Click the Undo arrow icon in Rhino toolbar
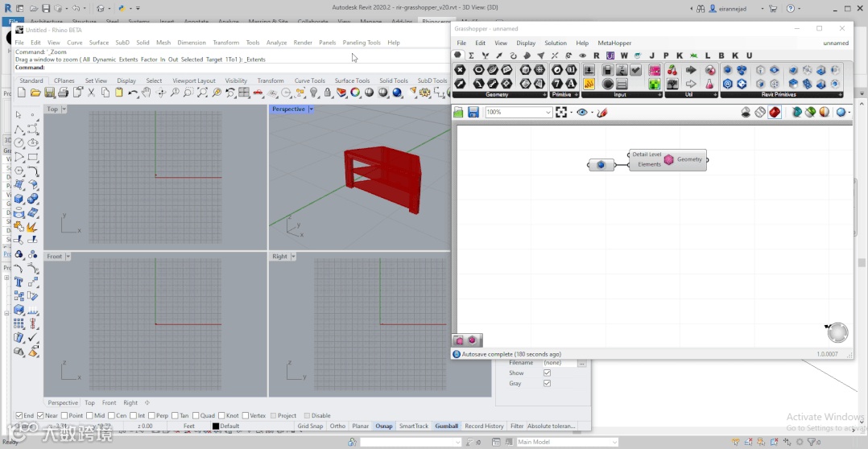The width and height of the screenshot is (868, 449). [x=133, y=93]
